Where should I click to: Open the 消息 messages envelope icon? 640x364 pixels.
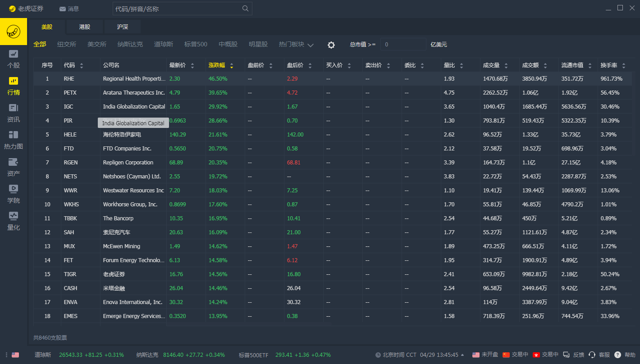(63, 9)
